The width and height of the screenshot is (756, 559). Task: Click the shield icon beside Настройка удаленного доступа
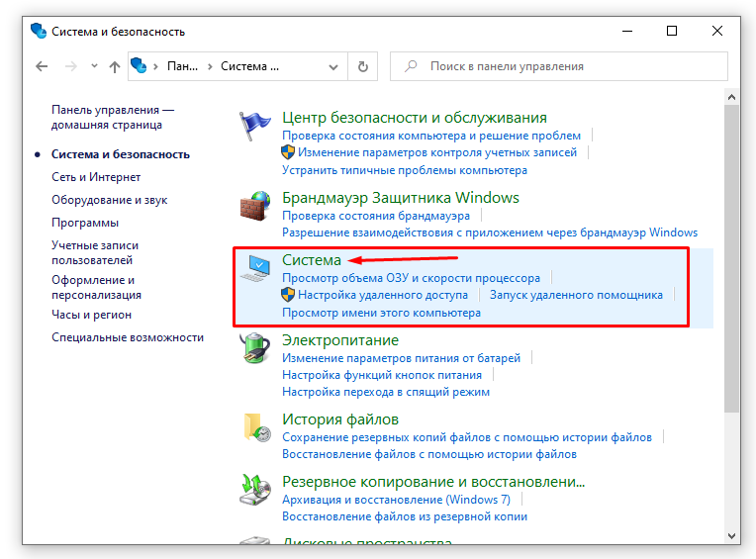coord(288,295)
